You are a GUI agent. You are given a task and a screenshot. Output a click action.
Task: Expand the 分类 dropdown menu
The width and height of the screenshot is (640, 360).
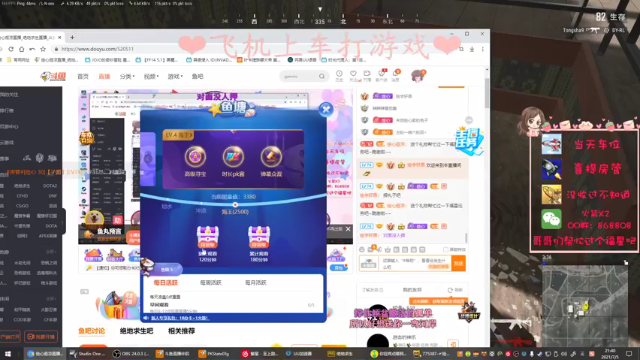(127, 76)
